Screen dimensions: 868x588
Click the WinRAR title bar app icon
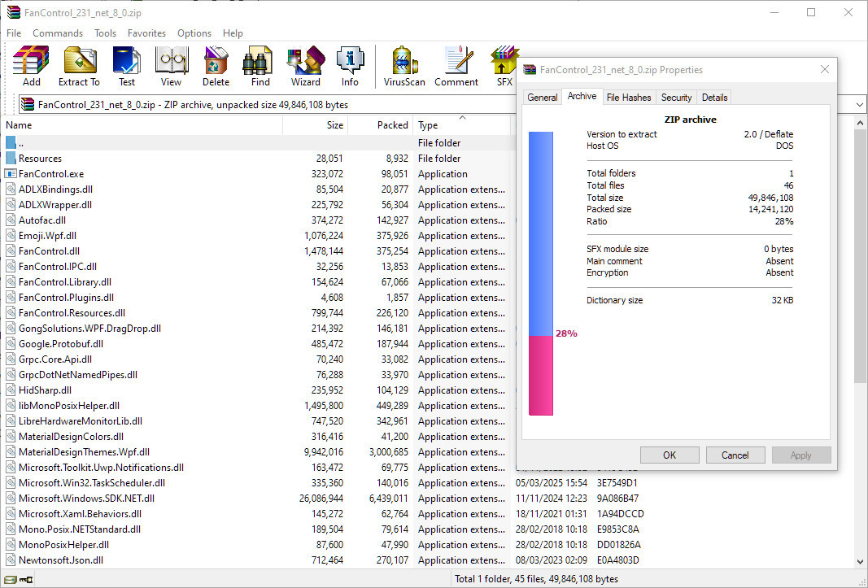click(14, 12)
